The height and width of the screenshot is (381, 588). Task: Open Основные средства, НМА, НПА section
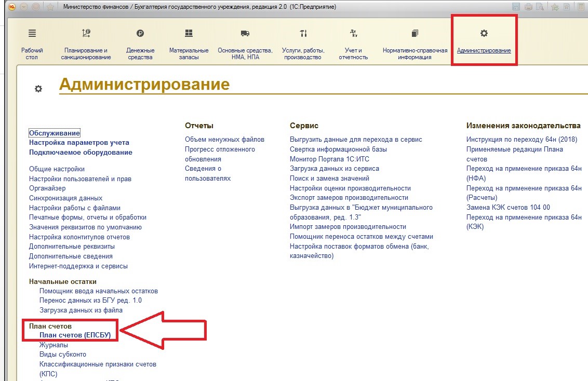click(x=245, y=44)
